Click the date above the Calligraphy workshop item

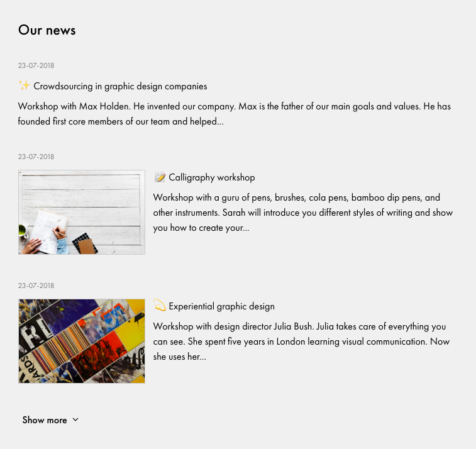point(36,157)
